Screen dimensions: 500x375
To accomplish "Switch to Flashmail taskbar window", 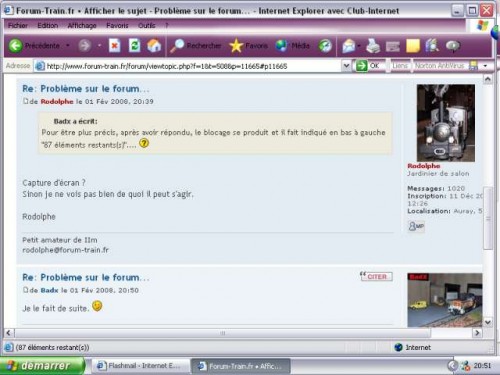I will [x=138, y=366].
